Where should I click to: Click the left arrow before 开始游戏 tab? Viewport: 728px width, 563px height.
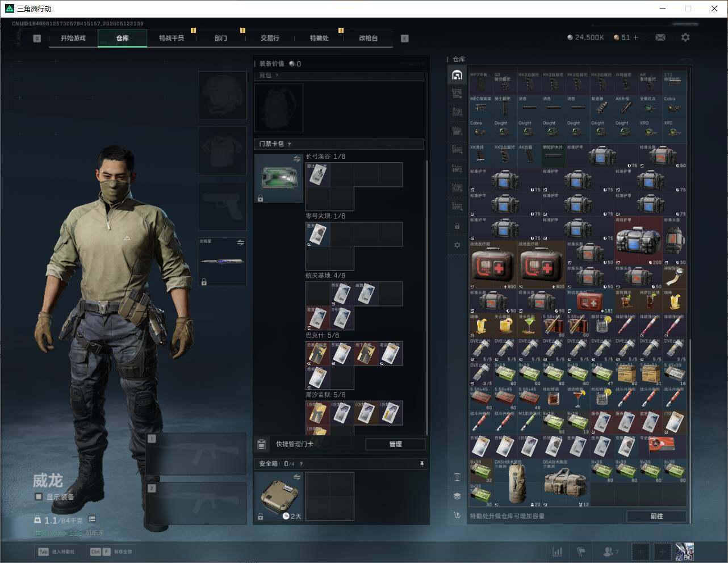pos(37,39)
